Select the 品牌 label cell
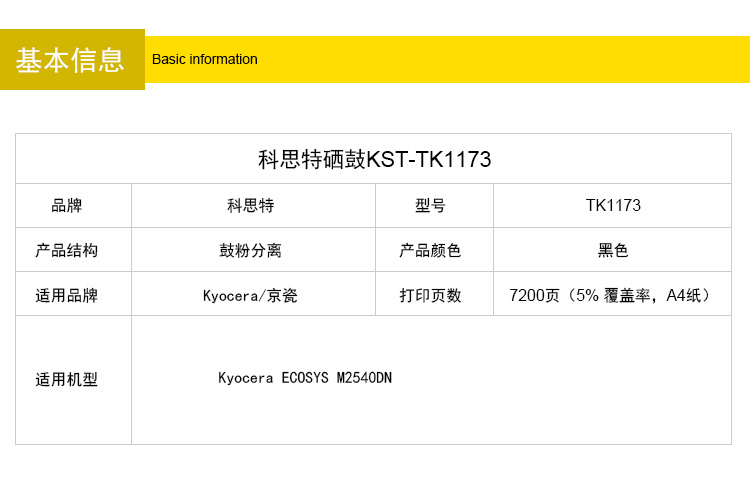The height and width of the screenshot is (479, 750). [x=67, y=206]
